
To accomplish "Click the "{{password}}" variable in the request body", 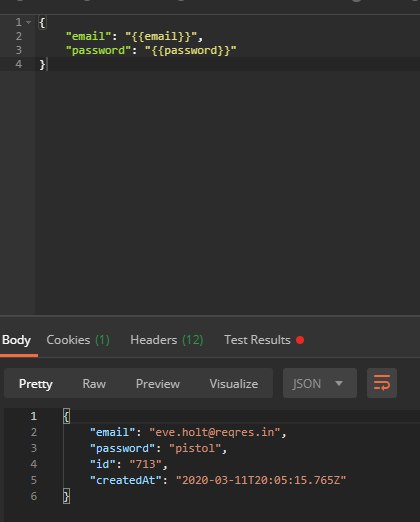I will (x=191, y=50).
